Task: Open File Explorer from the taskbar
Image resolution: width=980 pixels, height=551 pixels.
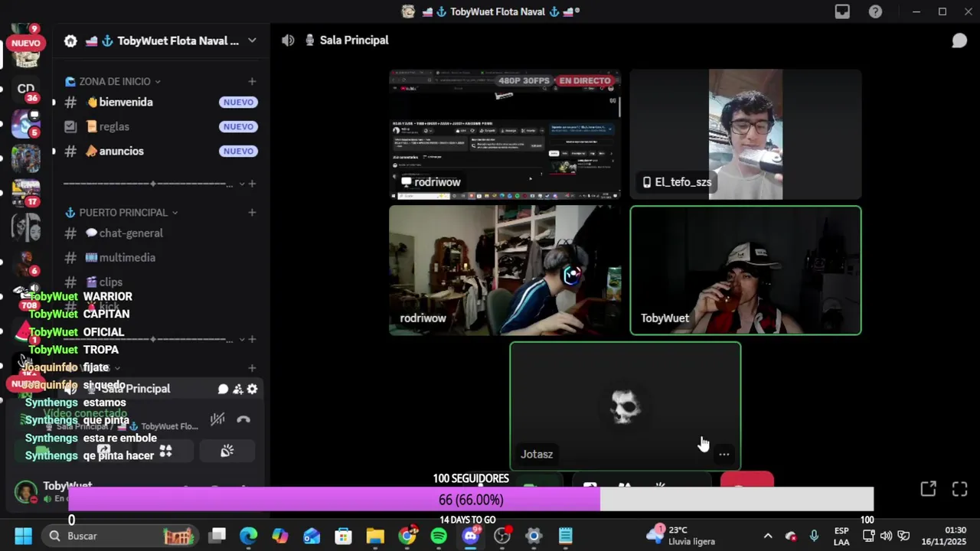Action: tap(375, 536)
